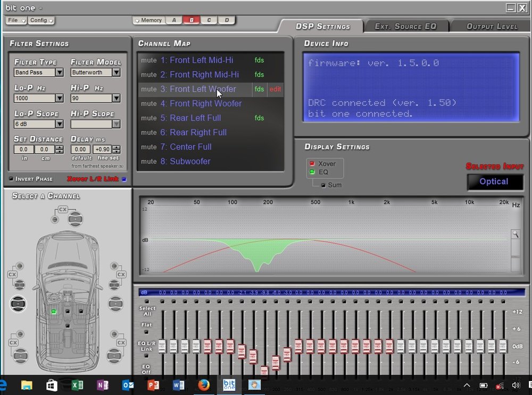Mute channel 8 Subwoofer

[x=148, y=161]
